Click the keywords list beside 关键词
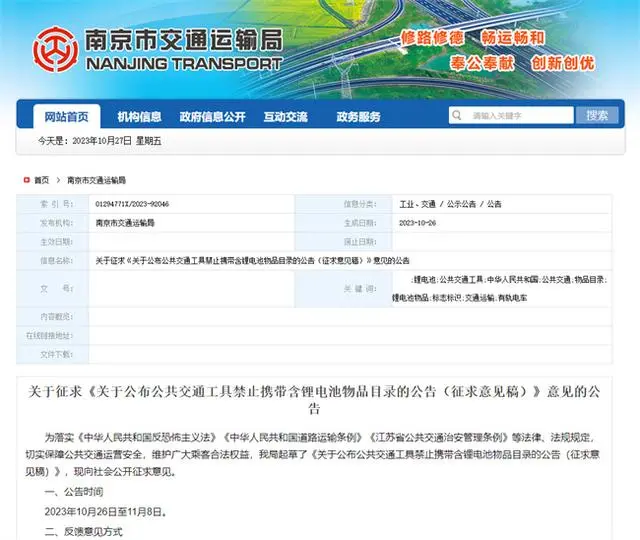640x540 pixels. click(508, 289)
